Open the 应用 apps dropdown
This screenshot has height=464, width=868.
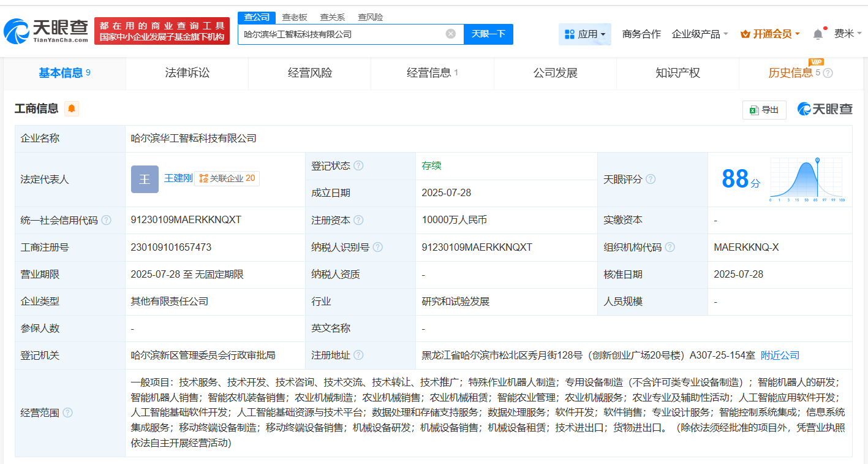pyautogui.click(x=584, y=34)
